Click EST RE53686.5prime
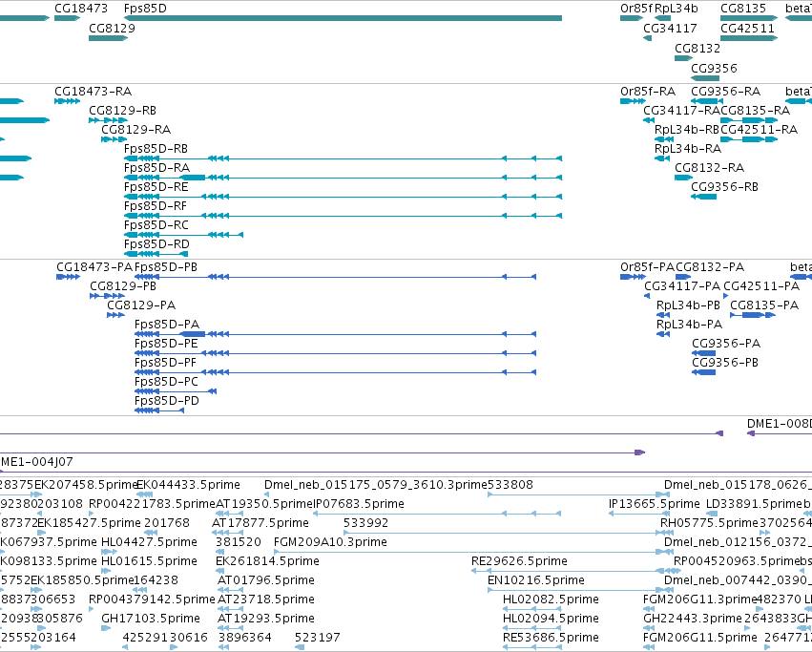Viewport: 812px width, 652px height. pos(551,638)
